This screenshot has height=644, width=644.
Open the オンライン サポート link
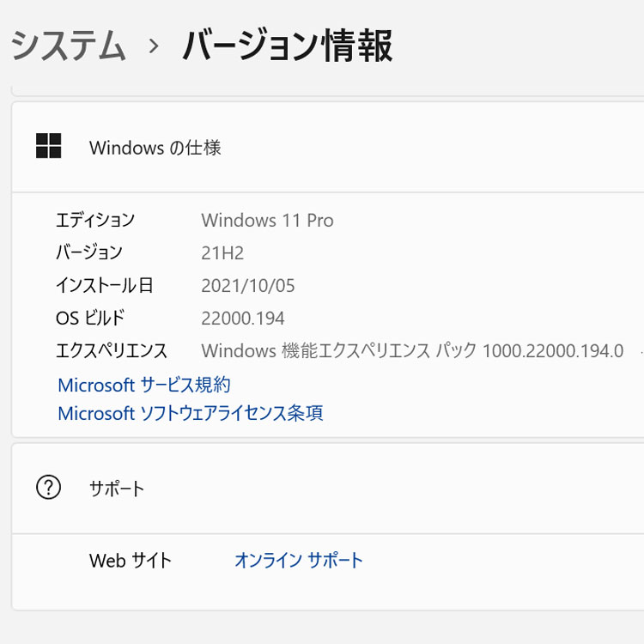(299, 560)
